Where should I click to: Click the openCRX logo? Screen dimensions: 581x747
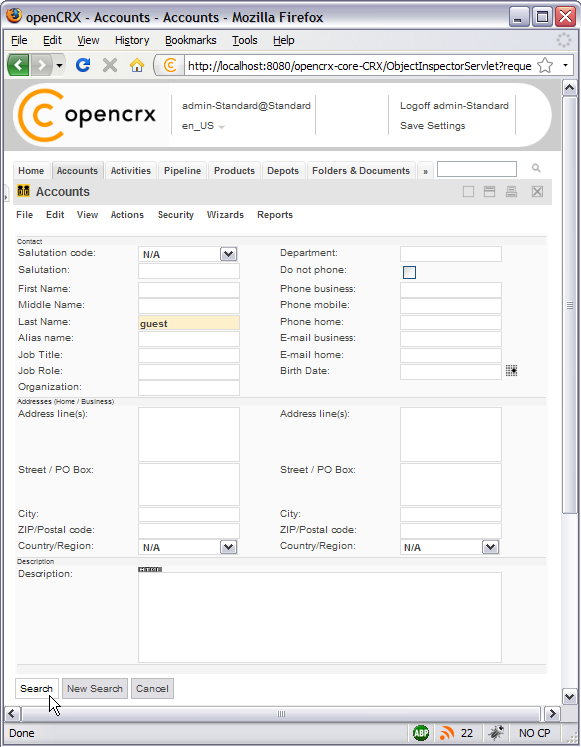pyautogui.click(x=88, y=115)
